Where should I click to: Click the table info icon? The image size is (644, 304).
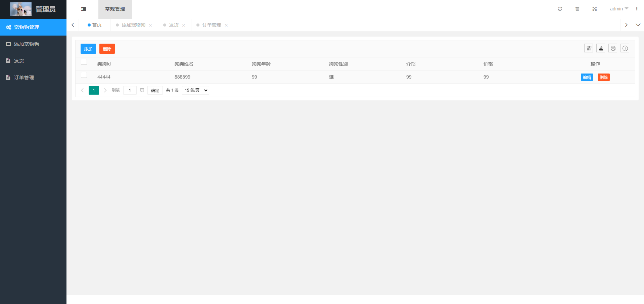625,48
